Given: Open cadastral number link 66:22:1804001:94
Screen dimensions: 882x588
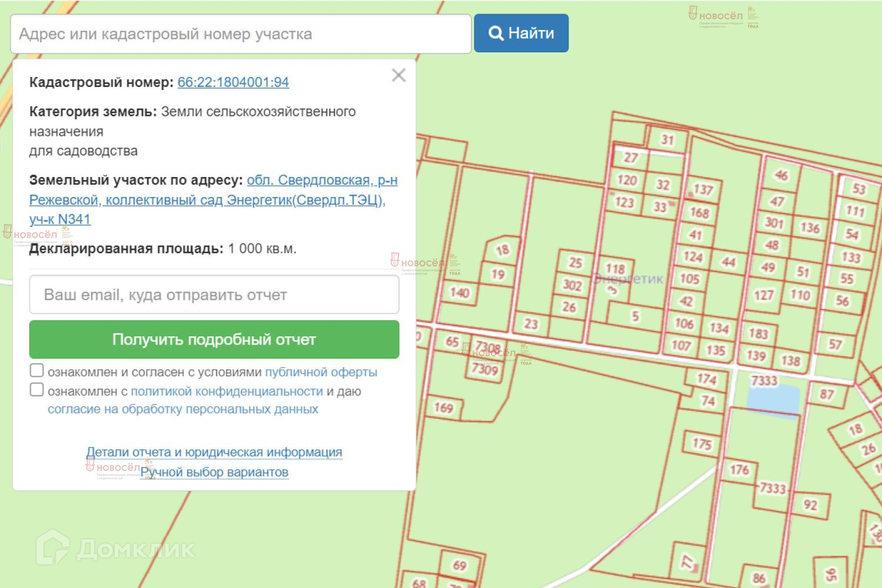Looking at the screenshot, I should tap(233, 82).
